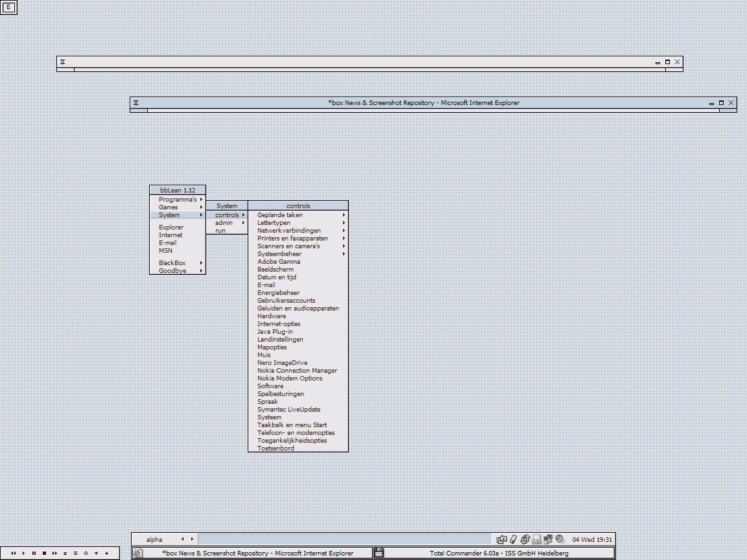Expand the Goodbye submenu
747x560 pixels.
click(x=178, y=270)
